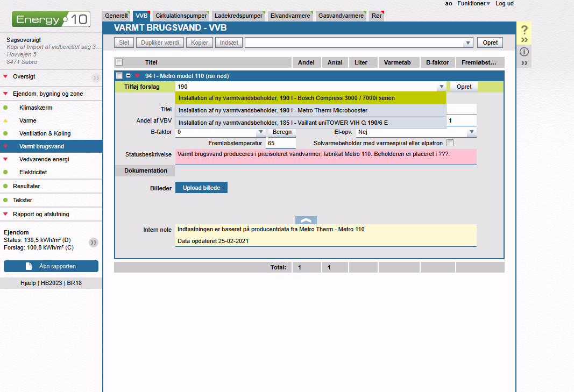The height and width of the screenshot is (392, 574).
Task: Switch to the Cirkulationspumper tab
Action: (181, 16)
